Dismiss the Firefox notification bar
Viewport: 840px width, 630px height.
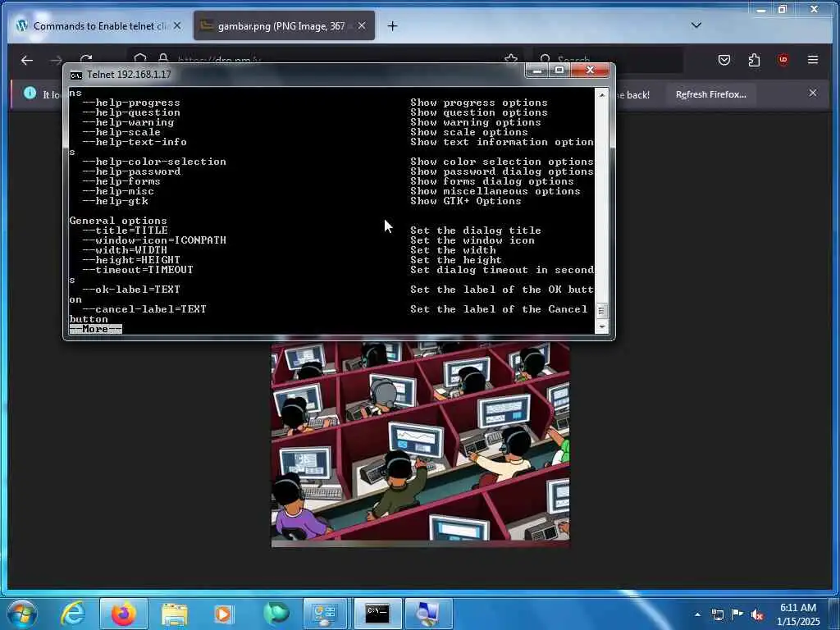click(x=813, y=94)
